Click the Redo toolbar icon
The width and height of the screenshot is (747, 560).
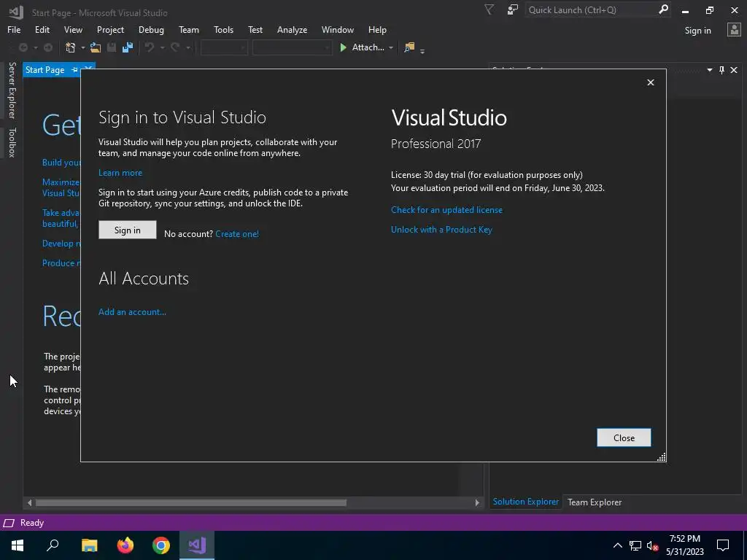pos(175,47)
